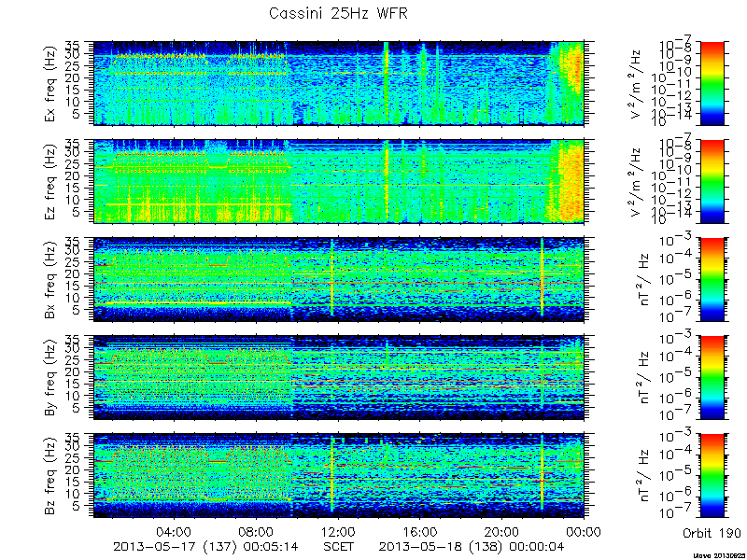Select the Ez frequency spectrogram panel
The image size is (747, 560).
coord(339,181)
